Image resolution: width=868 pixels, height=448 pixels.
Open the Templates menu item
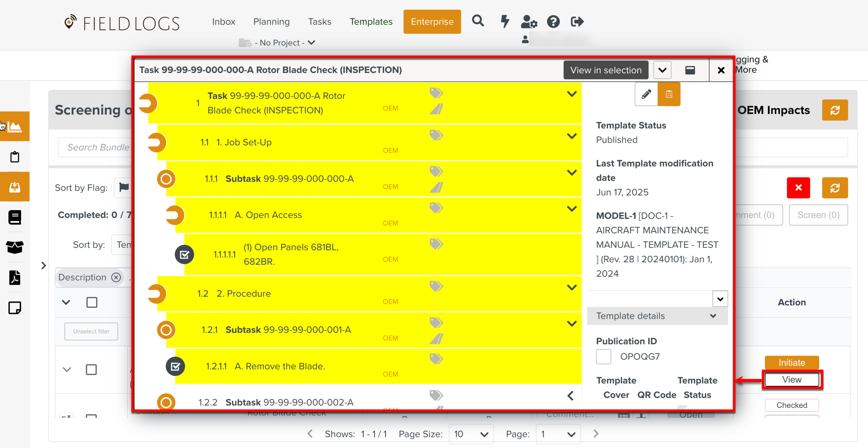click(x=371, y=22)
